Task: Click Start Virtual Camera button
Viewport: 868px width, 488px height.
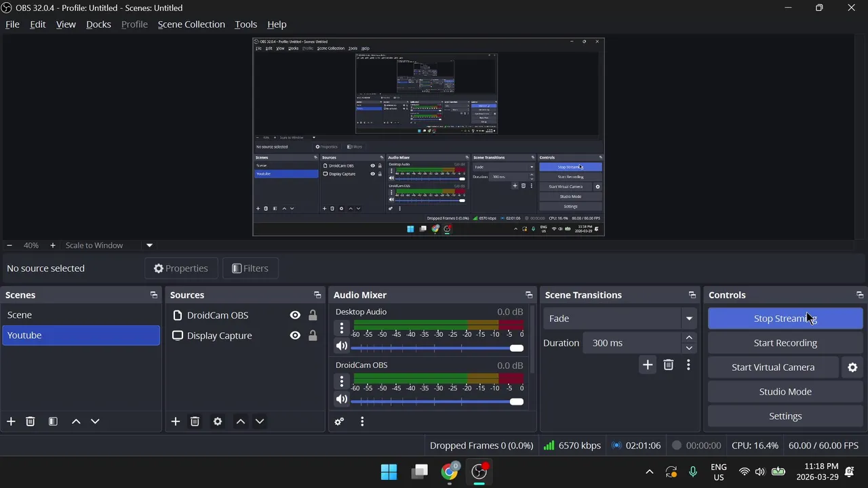Action: coord(773,367)
